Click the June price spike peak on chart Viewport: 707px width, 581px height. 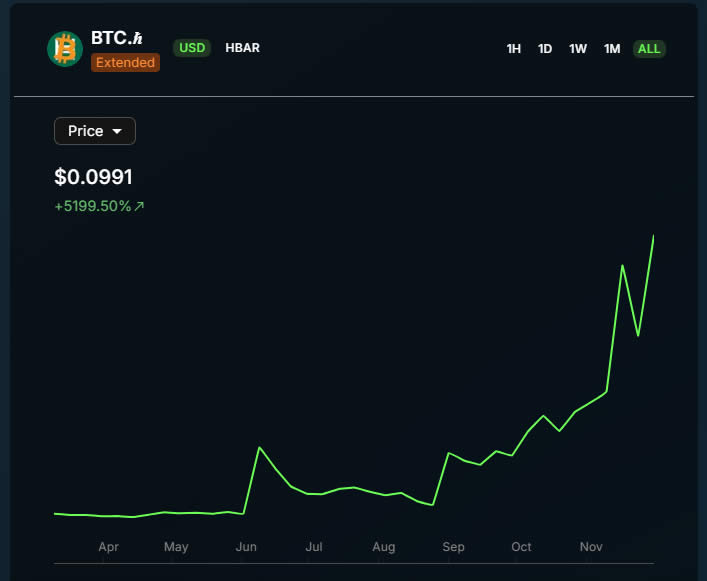259,447
